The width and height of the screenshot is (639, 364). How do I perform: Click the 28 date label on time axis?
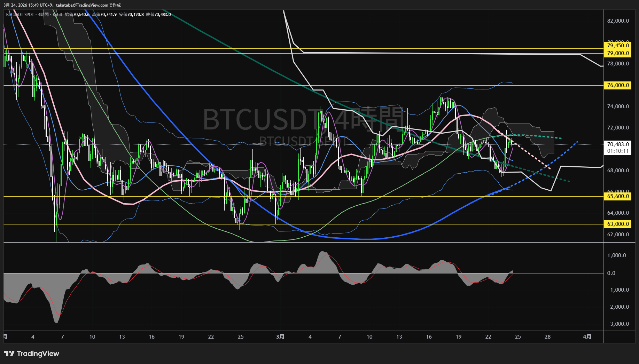(x=548, y=337)
